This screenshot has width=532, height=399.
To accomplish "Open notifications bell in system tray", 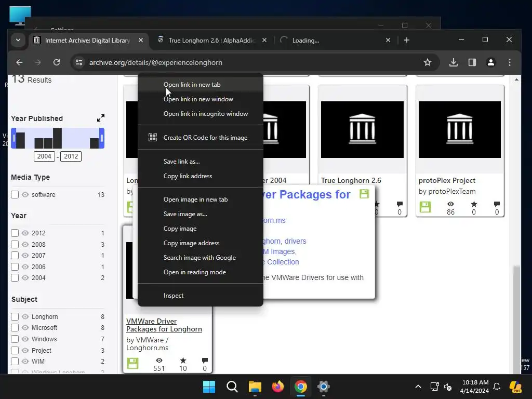I will tap(497, 387).
